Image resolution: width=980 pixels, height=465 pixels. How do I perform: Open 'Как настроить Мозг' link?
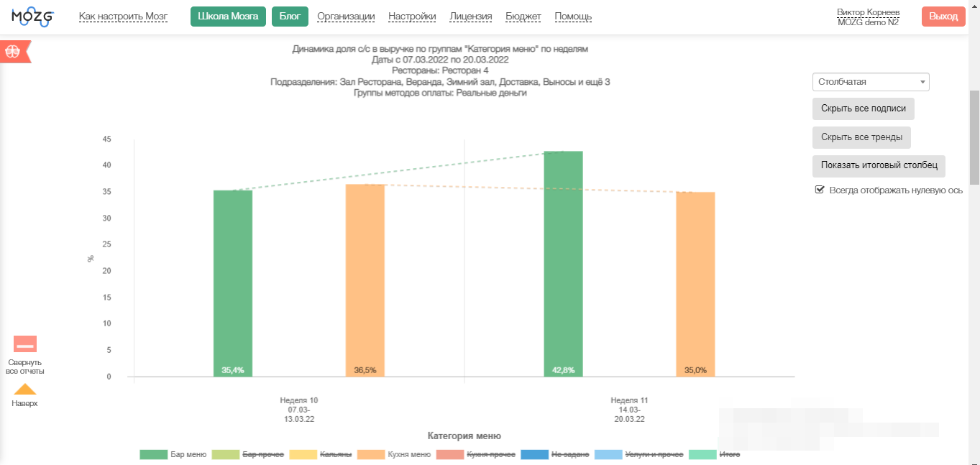pyautogui.click(x=123, y=17)
